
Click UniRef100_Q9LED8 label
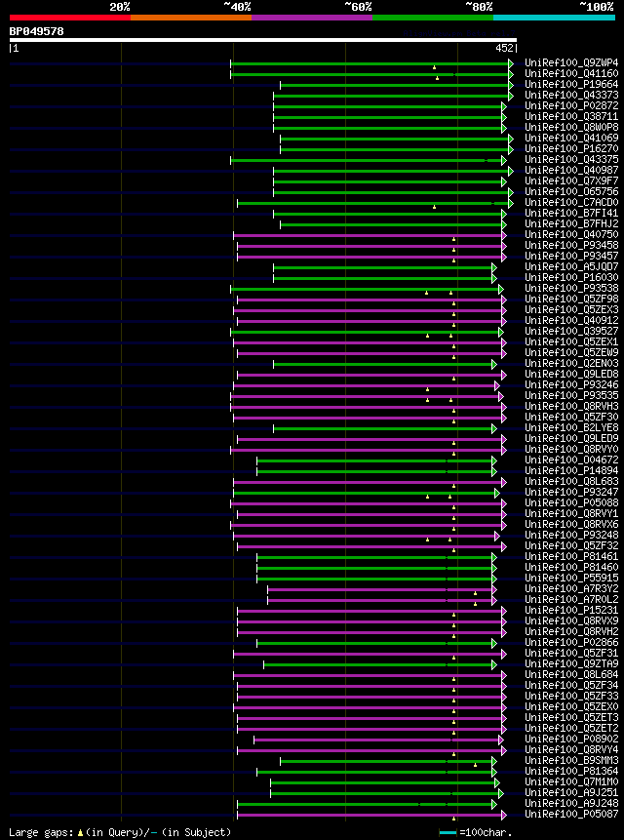tap(571, 374)
